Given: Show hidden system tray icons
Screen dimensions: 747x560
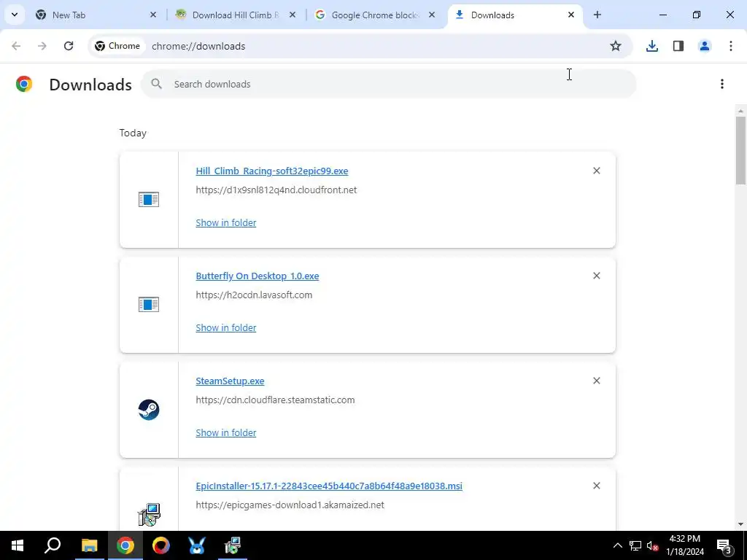Looking at the screenshot, I should click(x=617, y=545).
